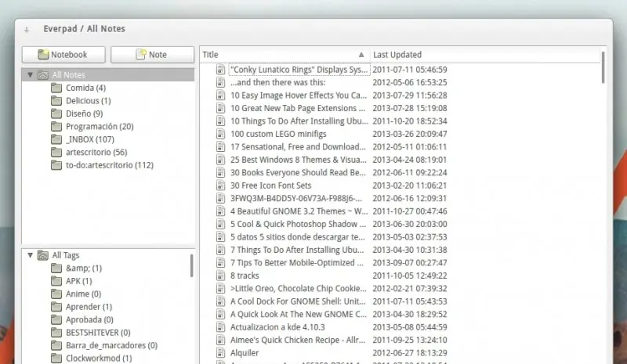
Task: Click the Comida notebook folder icon
Action: [56, 88]
